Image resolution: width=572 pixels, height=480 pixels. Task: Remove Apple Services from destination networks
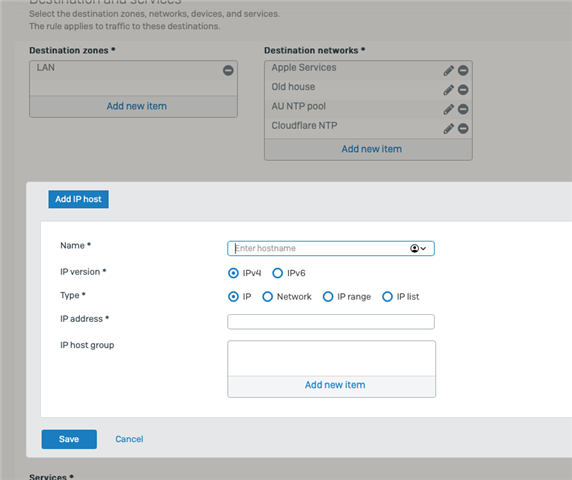pyautogui.click(x=463, y=70)
